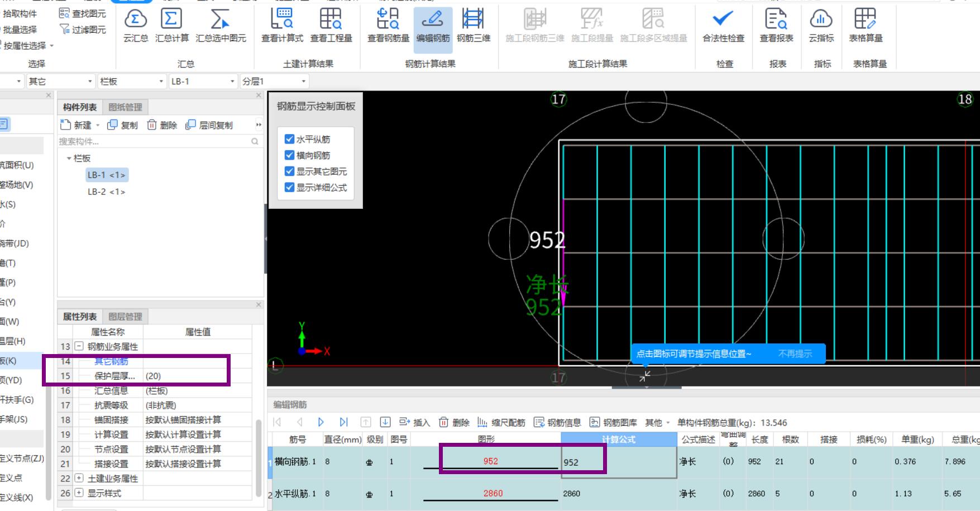Image resolution: width=980 pixels, height=511 pixels.
Task: Click the 搜索构件 search field
Action: [x=154, y=141]
